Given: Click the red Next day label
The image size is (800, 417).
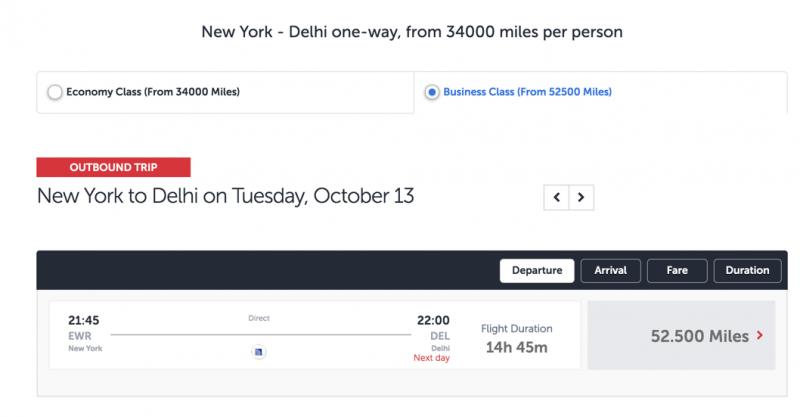Looking at the screenshot, I should (x=432, y=358).
